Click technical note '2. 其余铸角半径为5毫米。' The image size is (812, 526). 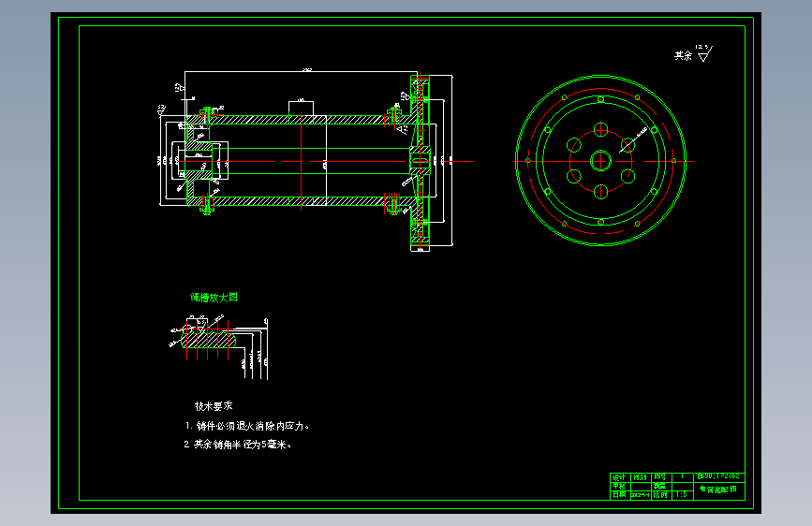[x=238, y=445]
